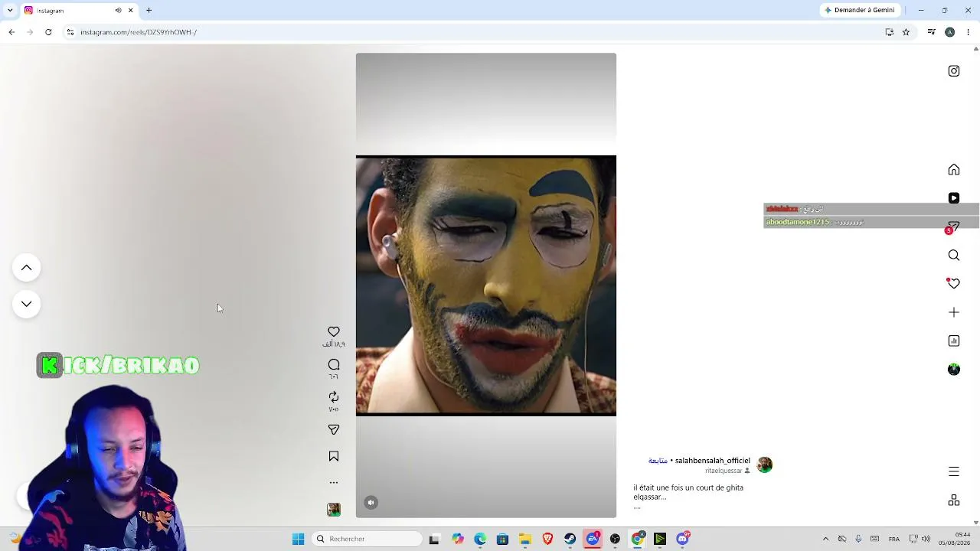Open Chrome's three-dot menu
This screenshot has height=551, width=980.
tap(968, 32)
